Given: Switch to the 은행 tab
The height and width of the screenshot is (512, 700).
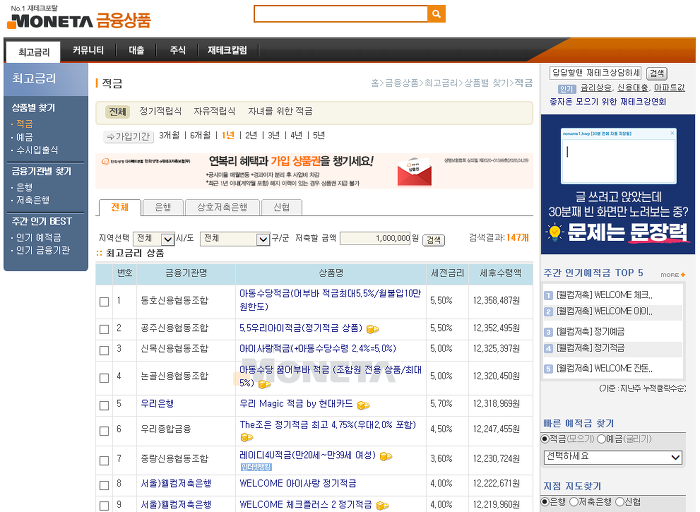Looking at the screenshot, I should (x=163, y=207).
